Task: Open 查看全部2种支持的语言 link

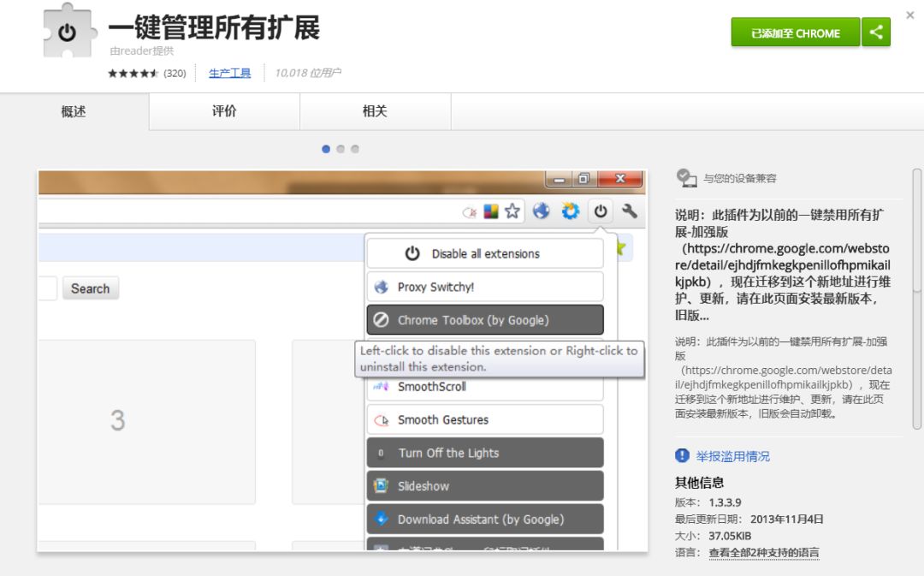Action: tap(764, 552)
